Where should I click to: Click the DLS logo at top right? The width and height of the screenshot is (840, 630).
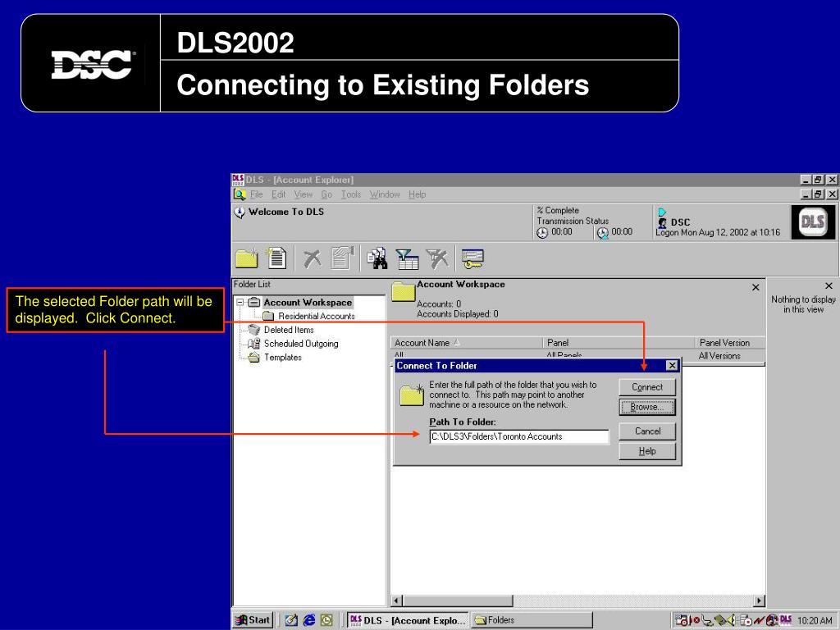(x=811, y=221)
